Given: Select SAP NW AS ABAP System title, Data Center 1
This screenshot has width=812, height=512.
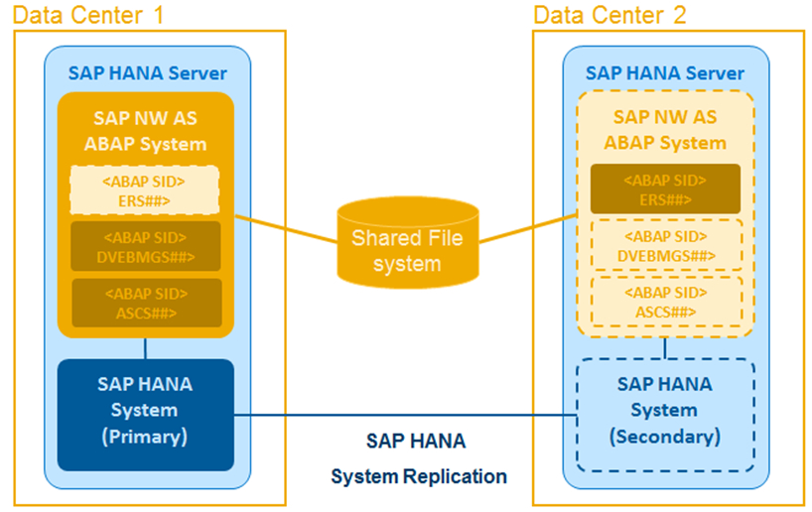Looking at the screenshot, I should click(147, 130).
